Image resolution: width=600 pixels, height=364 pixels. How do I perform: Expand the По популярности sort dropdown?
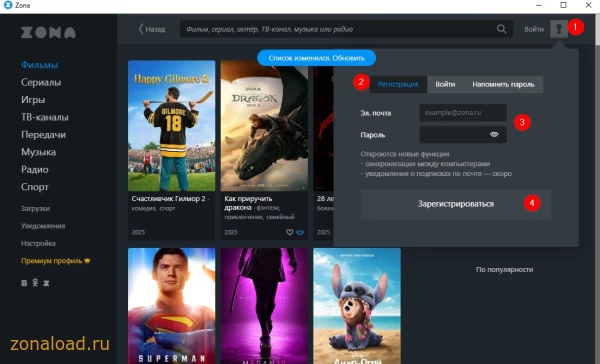point(504,270)
